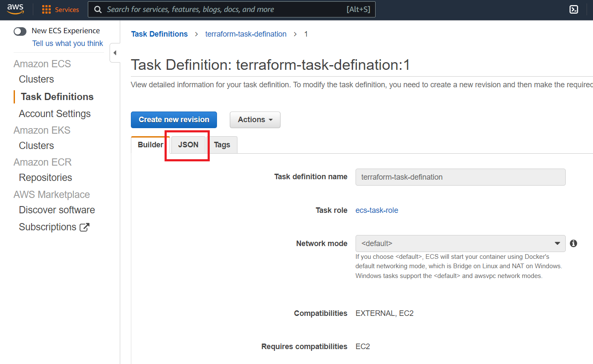Toggle the New ECS Experience switch

(x=20, y=31)
